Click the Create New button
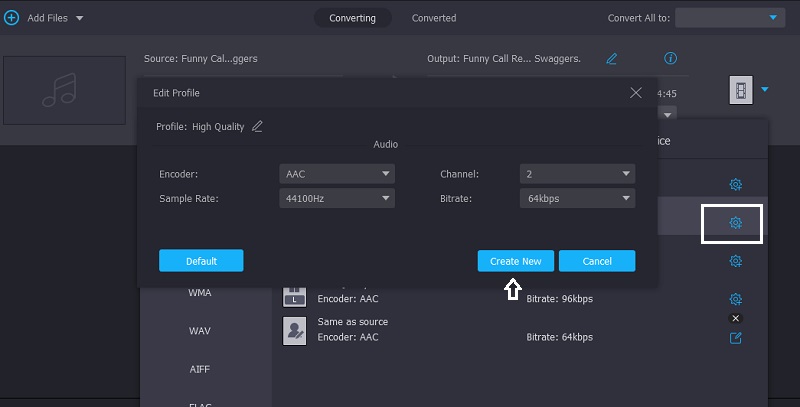This screenshot has width=800, height=407. pyautogui.click(x=515, y=261)
